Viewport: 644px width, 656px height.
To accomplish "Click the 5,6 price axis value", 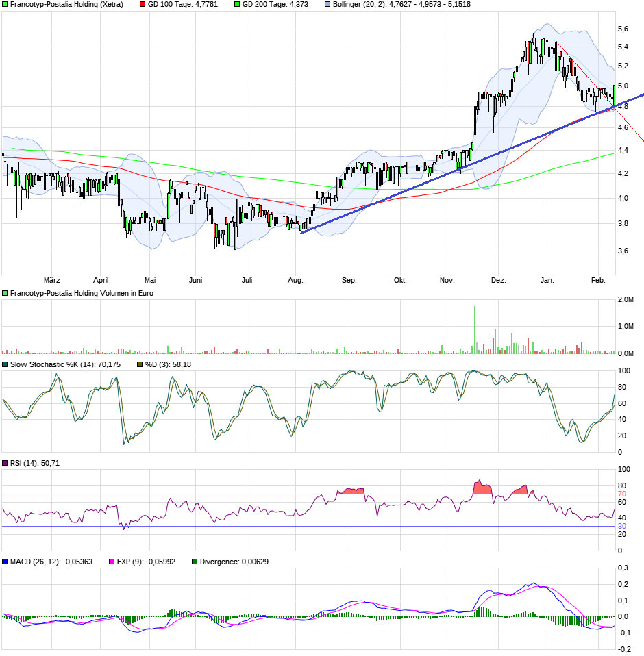I will (623, 29).
